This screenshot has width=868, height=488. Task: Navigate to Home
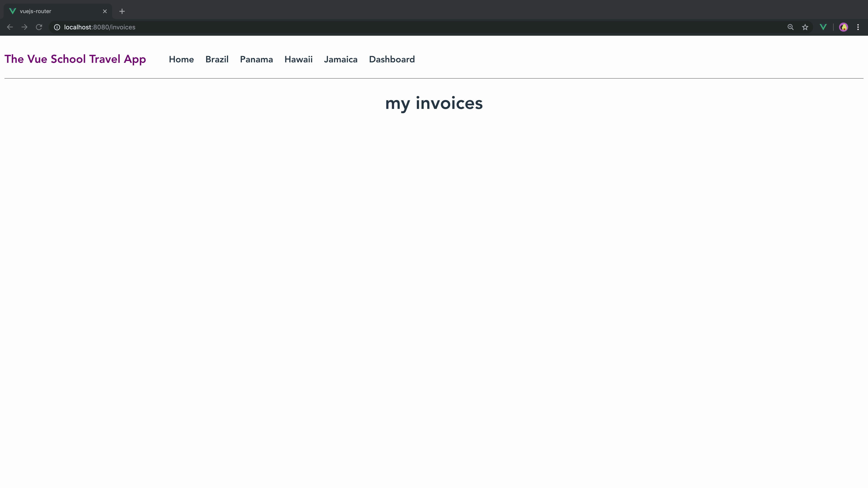click(x=181, y=60)
